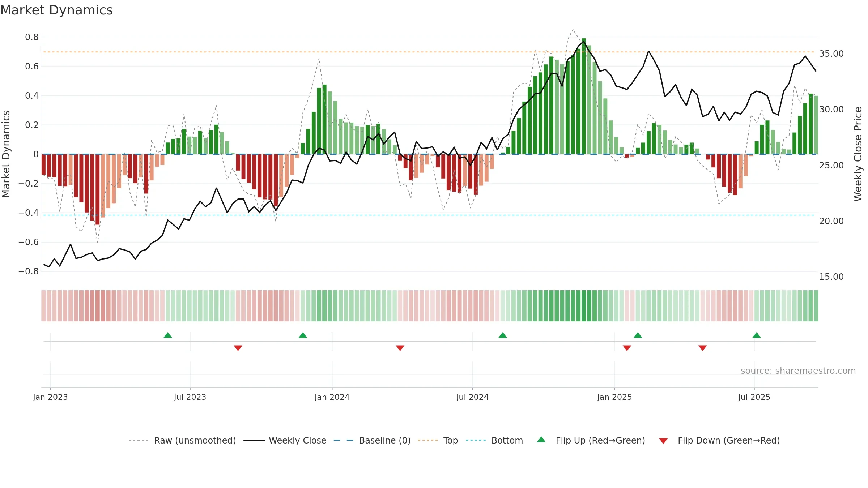Click the orange dashed Top threshold line

click(x=429, y=52)
